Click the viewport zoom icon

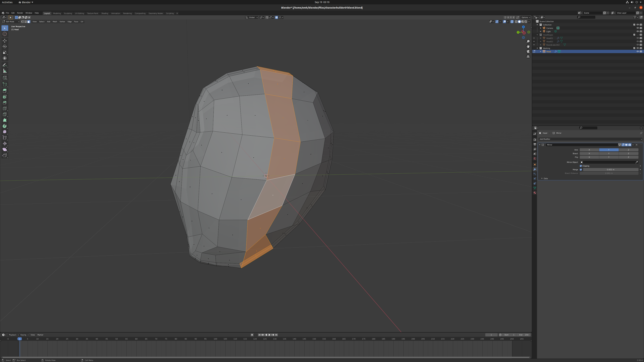pyautogui.click(x=528, y=41)
